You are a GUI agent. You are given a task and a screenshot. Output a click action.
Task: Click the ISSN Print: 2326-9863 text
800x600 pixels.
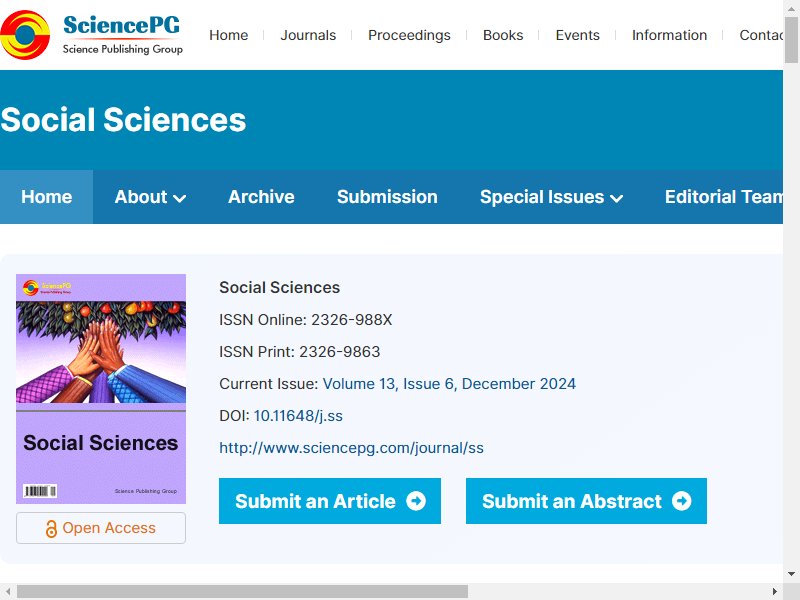(x=299, y=352)
